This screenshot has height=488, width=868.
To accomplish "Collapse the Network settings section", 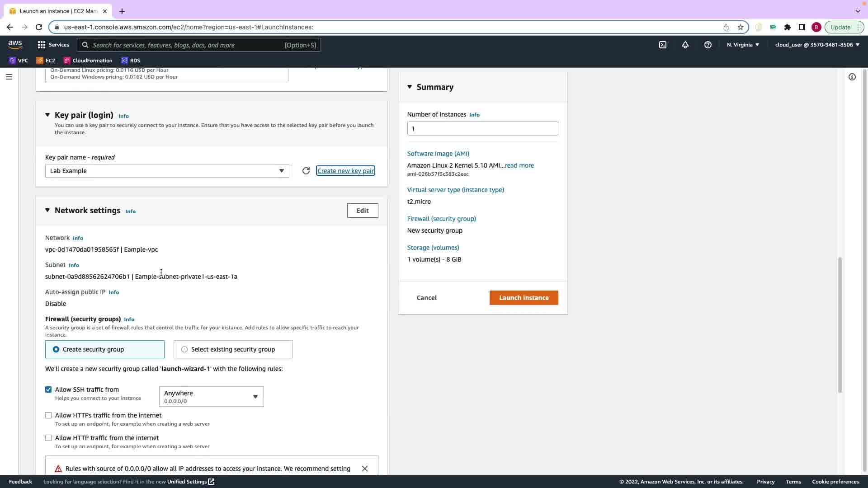I will point(47,211).
